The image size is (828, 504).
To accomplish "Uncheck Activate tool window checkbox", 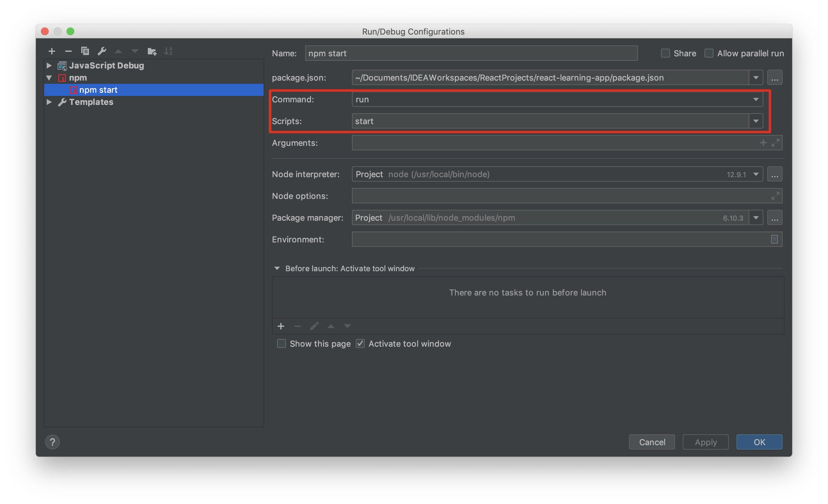I will pyautogui.click(x=360, y=343).
